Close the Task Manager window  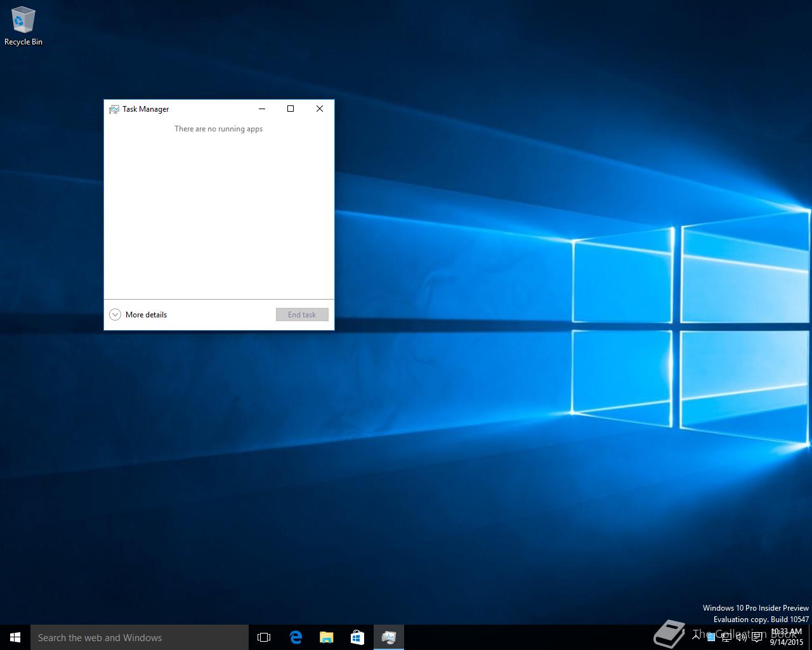pyautogui.click(x=320, y=109)
